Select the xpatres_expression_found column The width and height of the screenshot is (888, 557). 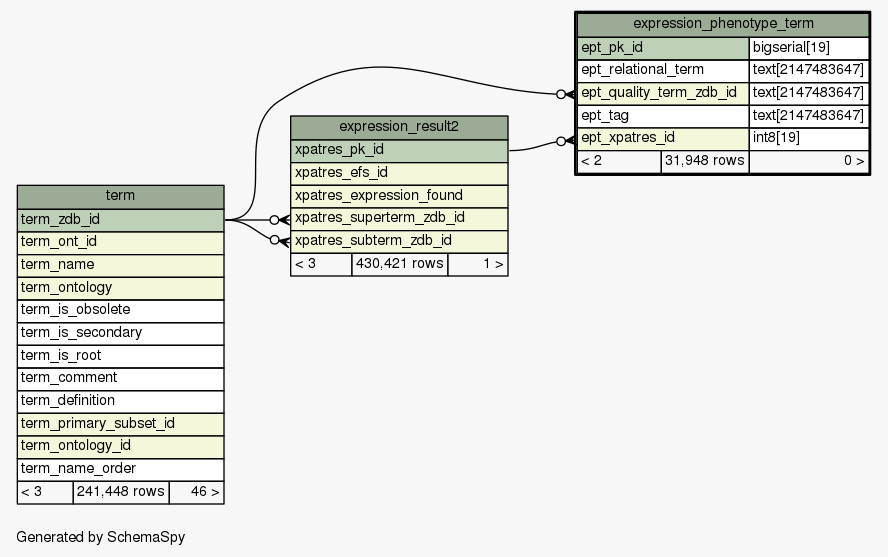(x=399, y=195)
